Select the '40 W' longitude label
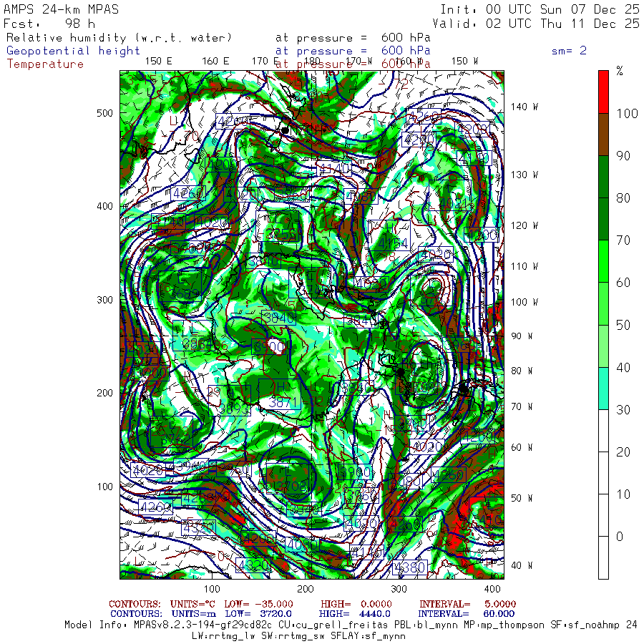Image resolution: width=644 pixels, height=644 pixels. [x=522, y=565]
